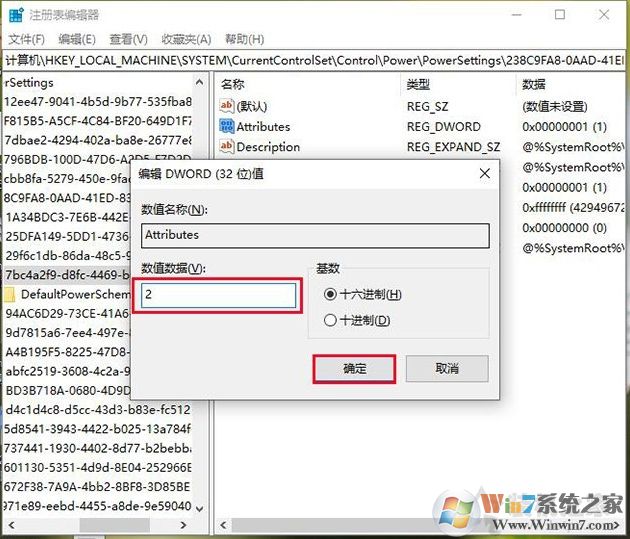This screenshot has width=630, height=539.
Task: Select the 601130-5351-4d9d tree key
Action: [98, 468]
